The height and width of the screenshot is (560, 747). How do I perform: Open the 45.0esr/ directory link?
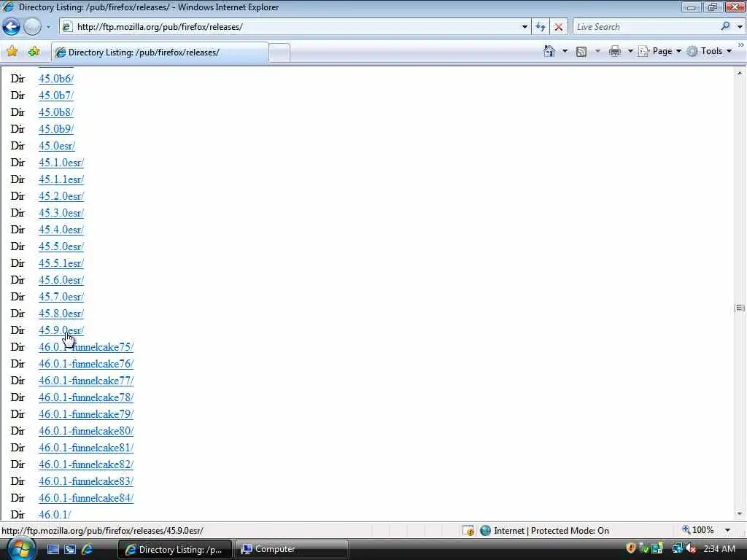(x=57, y=146)
